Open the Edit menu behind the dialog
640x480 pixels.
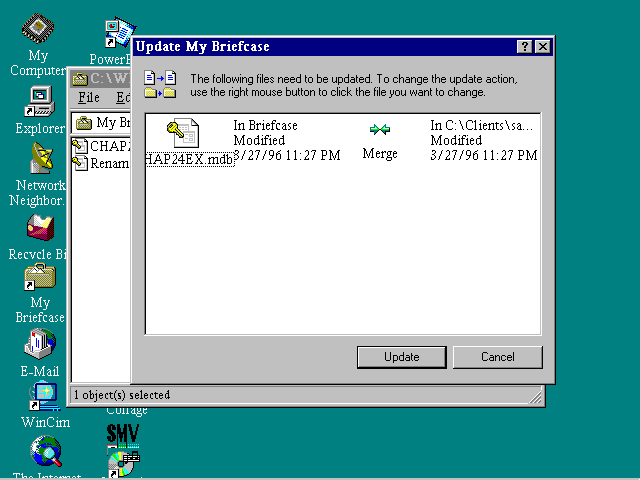click(122, 98)
